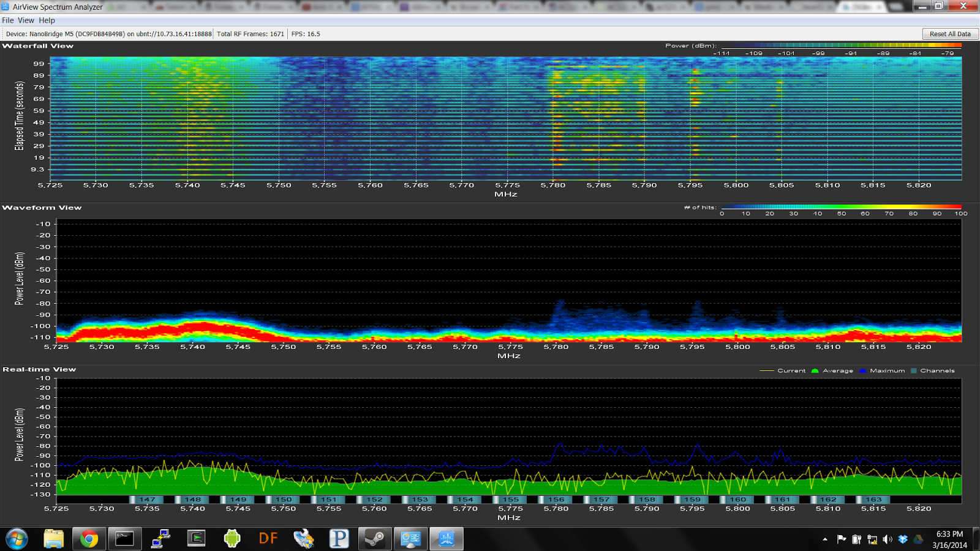Launch the Android app from the taskbar
The width and height of the screenshot is (980, 551).
[232, 539]
